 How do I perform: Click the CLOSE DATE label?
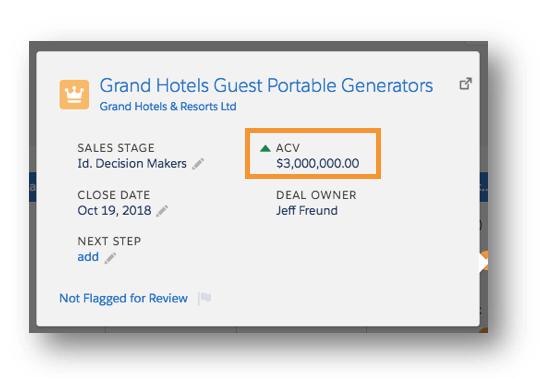pyautogui.click(x=114, y=195)
